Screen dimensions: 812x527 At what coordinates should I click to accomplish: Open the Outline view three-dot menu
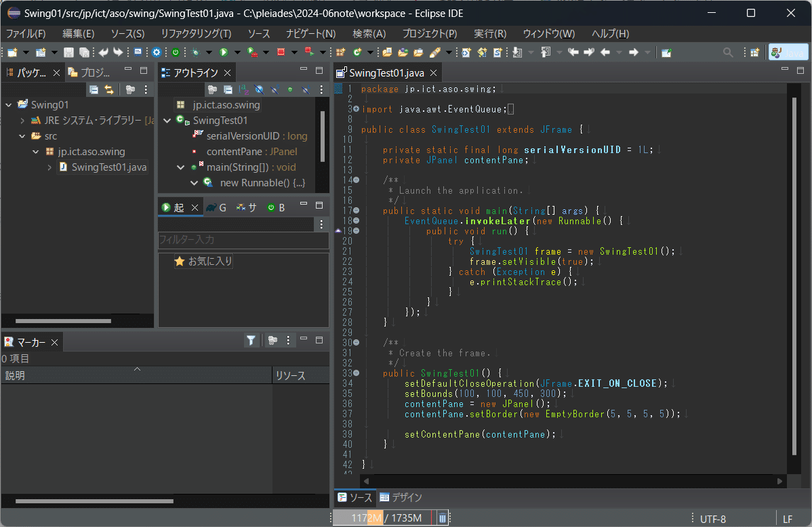coord(321,89)
